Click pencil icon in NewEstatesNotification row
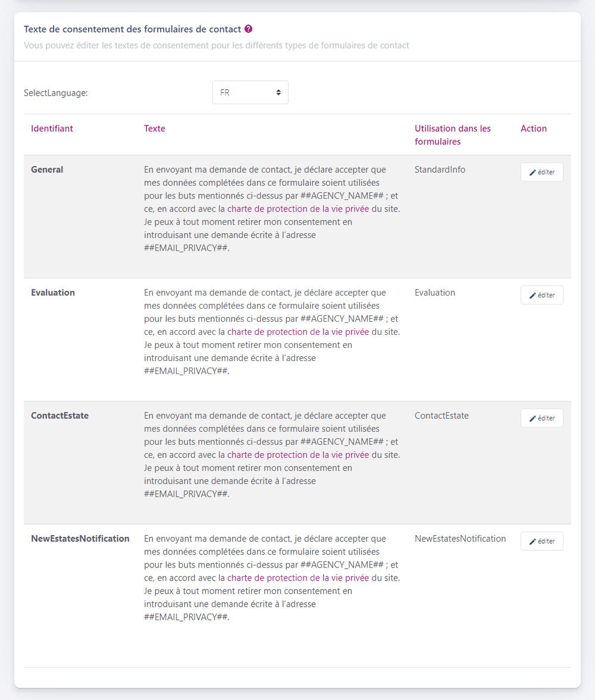This screenshot has width=595, height=700. click(533, 542)
